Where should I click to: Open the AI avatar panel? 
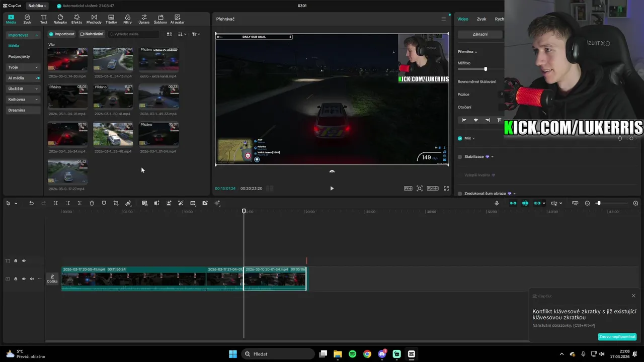point(177,19)
